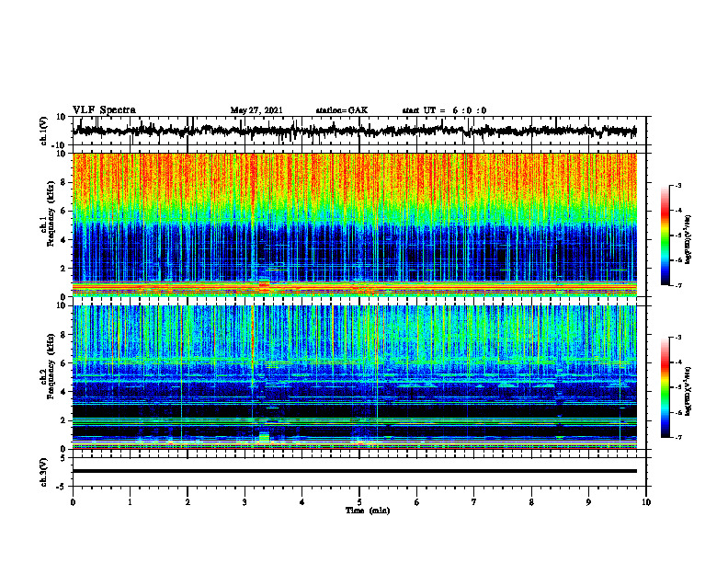The image size is (728, 563).
Task: Click the time axis tick label "0"
Action: (x=73, y=502)
